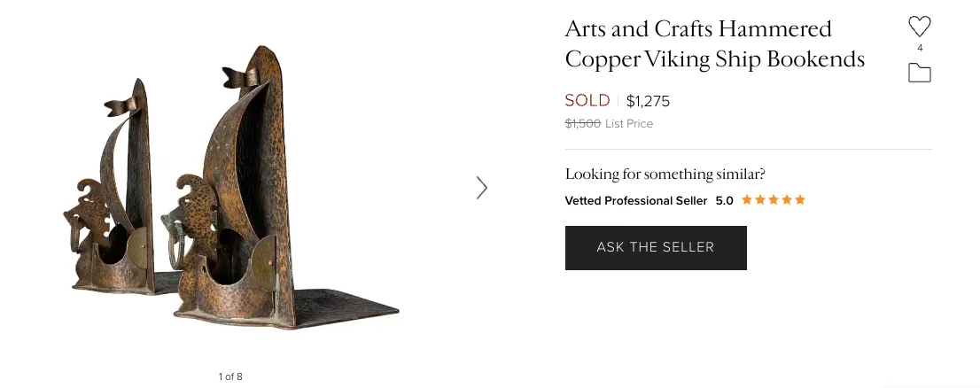The image size is (980, 388).
Task: Click the fifth orange rating star
Action: click(x=800, y=200)
